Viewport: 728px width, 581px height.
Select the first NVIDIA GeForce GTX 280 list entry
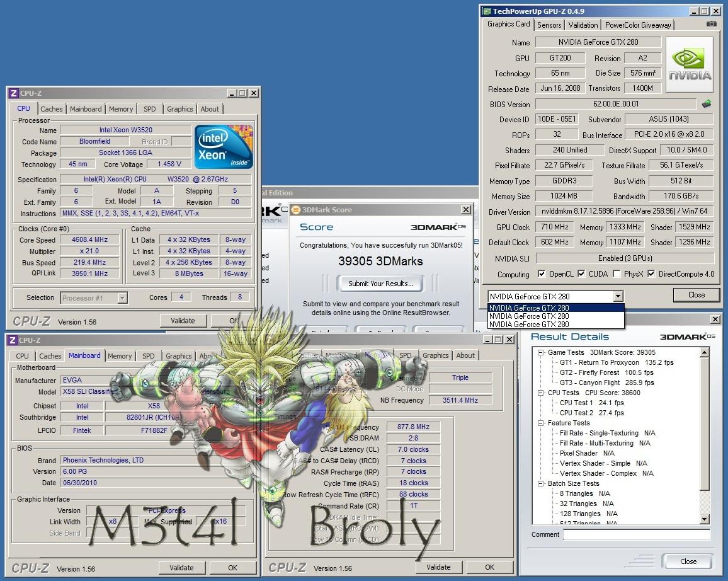click(x=555, y=308)
